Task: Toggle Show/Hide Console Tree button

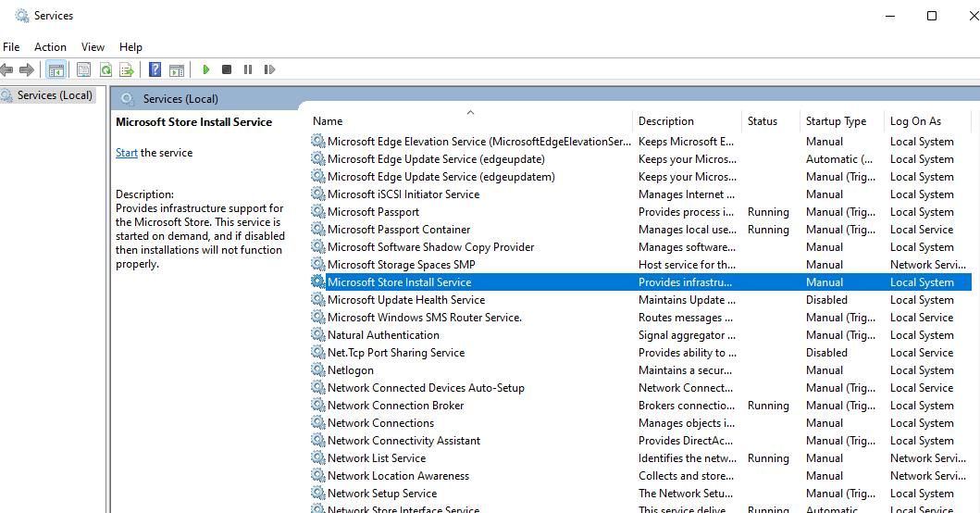Action: point(56,69)
